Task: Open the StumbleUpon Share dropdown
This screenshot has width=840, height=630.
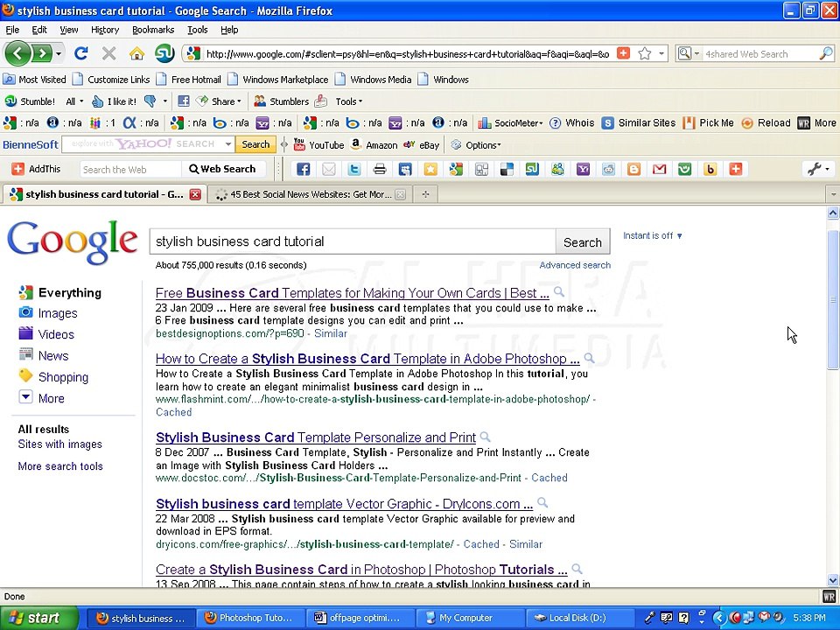Action: tap(219, 101)
